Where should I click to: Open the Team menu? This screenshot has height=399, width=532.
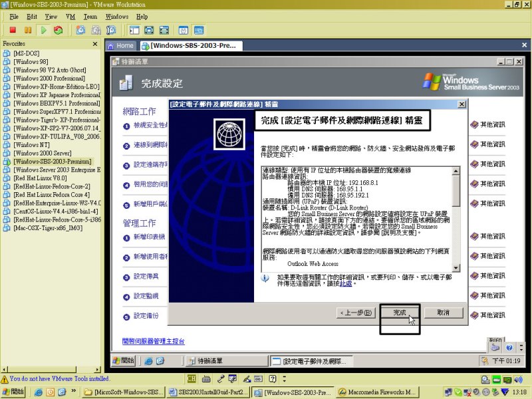(90, 17)
